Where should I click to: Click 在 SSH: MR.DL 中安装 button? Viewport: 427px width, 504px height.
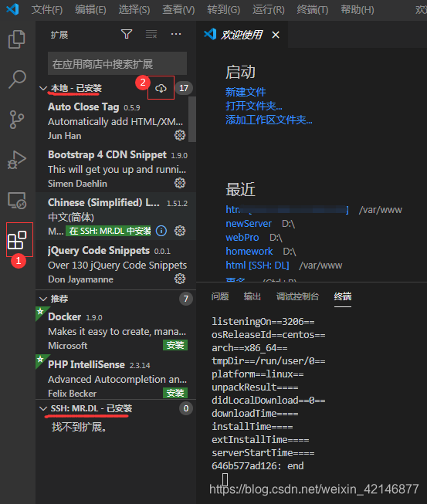108,231
